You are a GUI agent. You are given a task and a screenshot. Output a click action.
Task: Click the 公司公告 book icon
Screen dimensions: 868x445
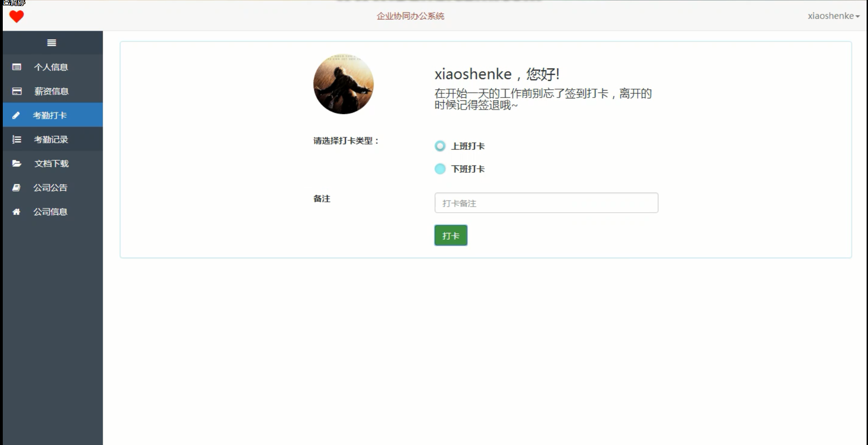[x=16, y=187]
